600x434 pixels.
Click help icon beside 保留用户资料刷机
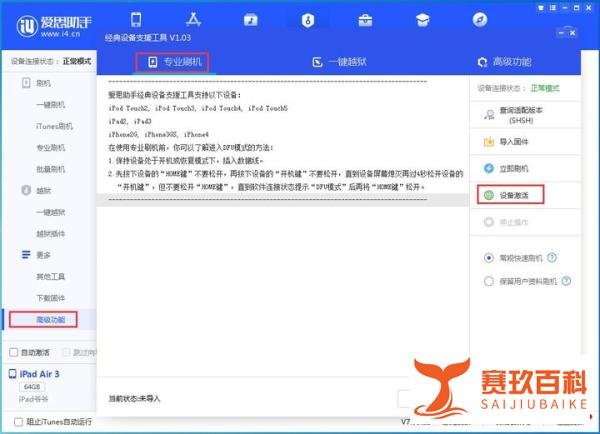pos(566,281)
